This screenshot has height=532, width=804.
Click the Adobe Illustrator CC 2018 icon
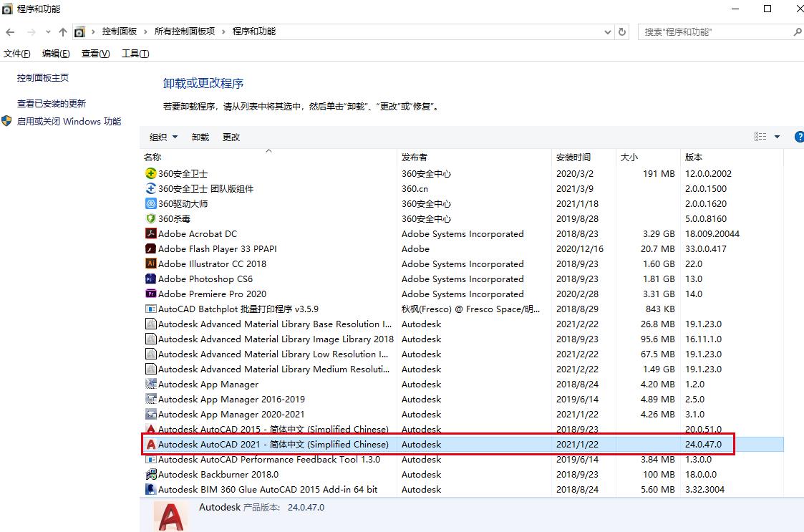click(x=151, y=263)
